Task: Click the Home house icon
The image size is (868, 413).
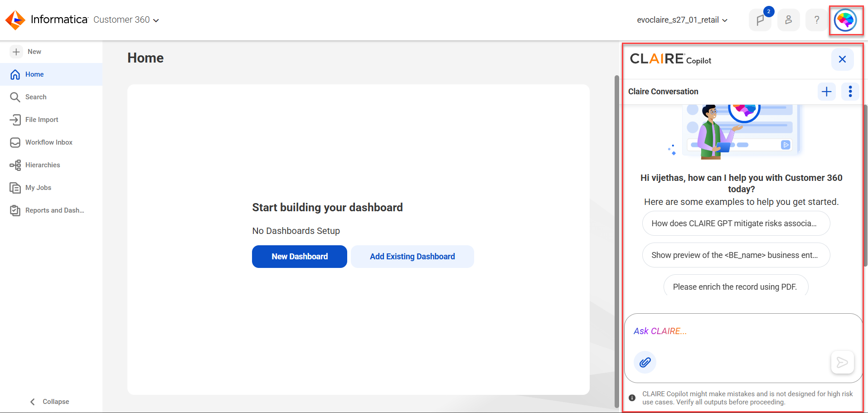Action: tap(15, 74)
